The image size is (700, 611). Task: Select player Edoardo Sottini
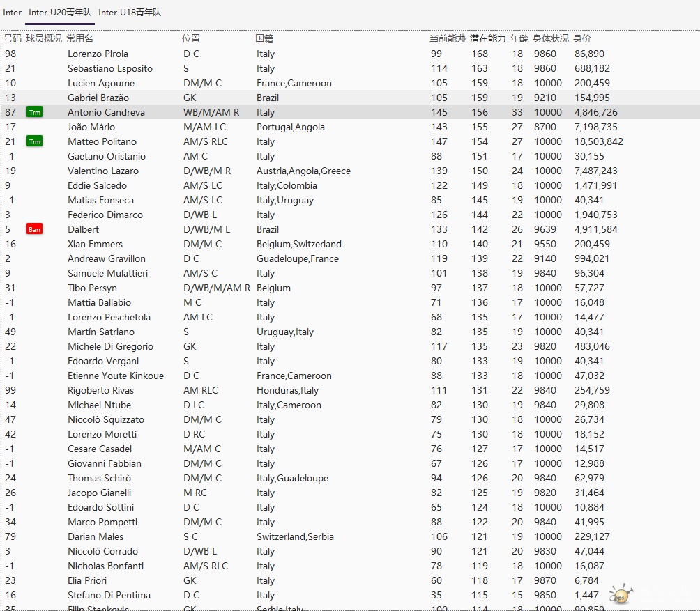click(101, 507)
